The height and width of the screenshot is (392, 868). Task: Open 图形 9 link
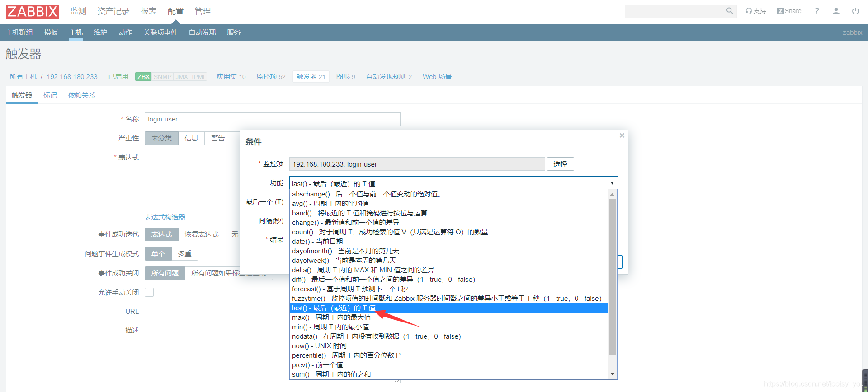pyautogui.click(x=345, y=77)
